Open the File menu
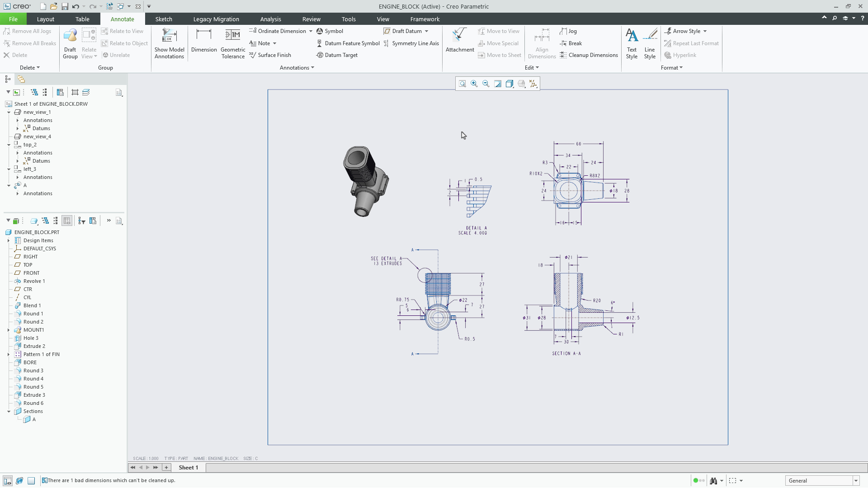 pos(13,19)
